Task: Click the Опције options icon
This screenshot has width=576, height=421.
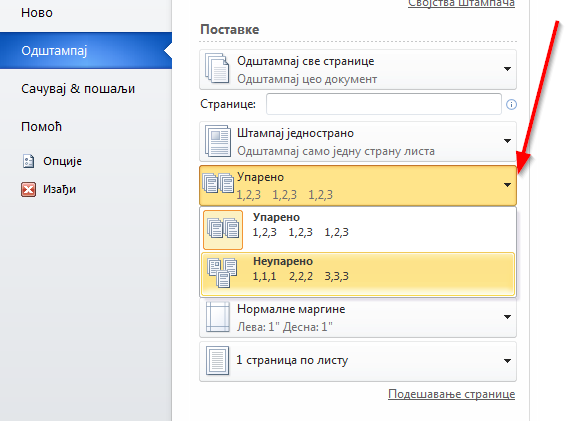Action: click(28, 161)
